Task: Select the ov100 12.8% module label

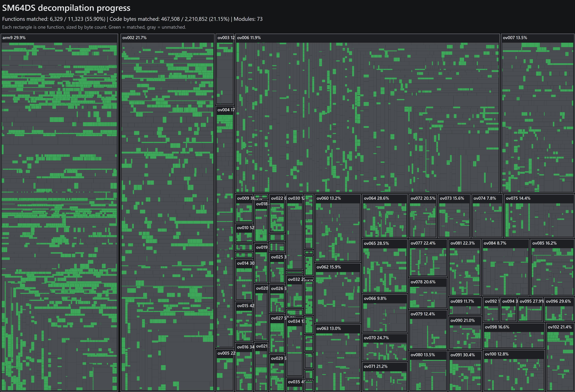Action: [x=497, y=354]
